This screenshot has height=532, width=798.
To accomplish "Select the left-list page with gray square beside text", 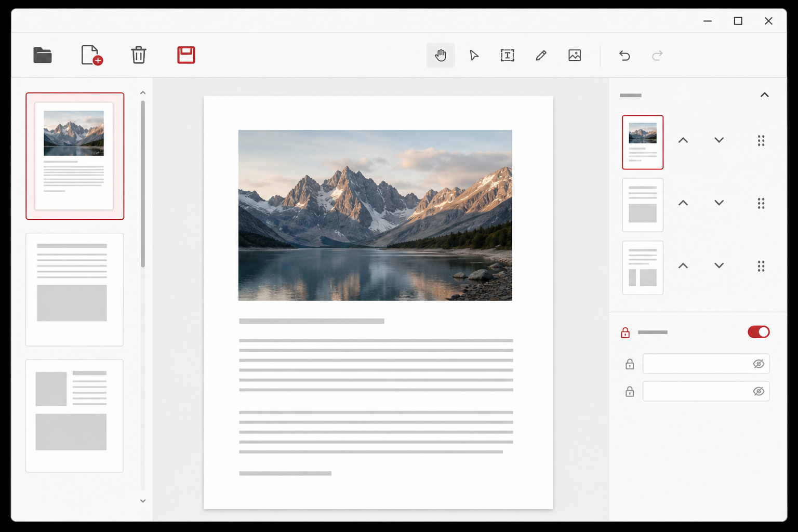I will (74, 416).
